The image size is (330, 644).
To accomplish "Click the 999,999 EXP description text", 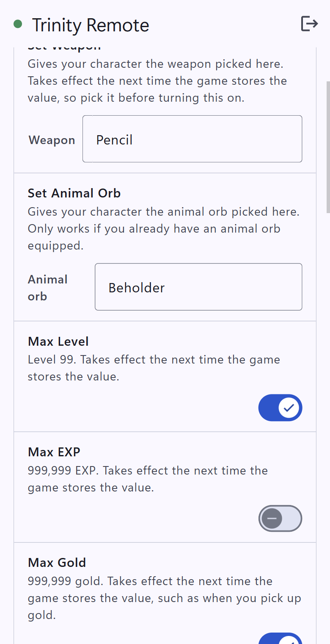I will coord(148,479).
